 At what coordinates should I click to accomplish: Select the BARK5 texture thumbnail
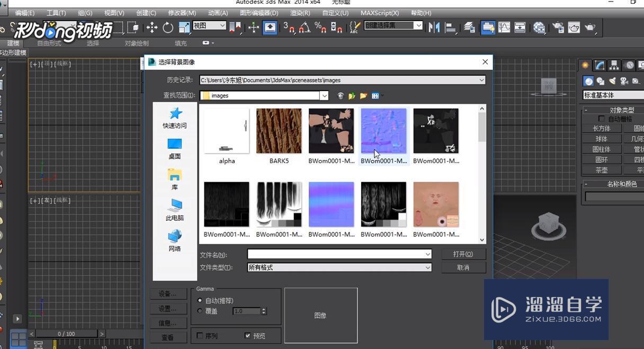tap(279, 131)
